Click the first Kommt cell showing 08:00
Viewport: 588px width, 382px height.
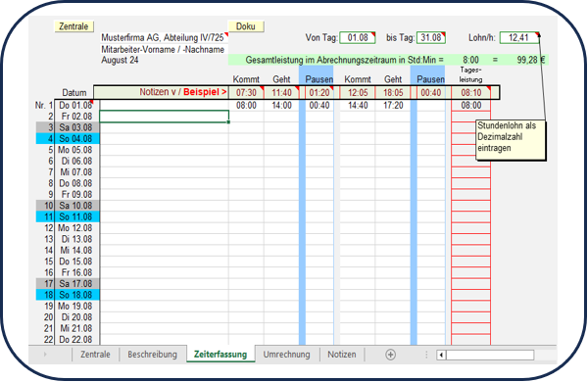246,106
